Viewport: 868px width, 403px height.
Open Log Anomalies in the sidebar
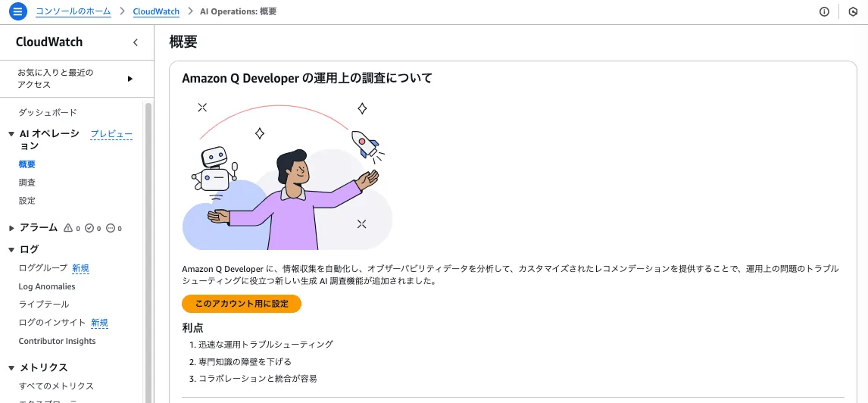[47, 286]
